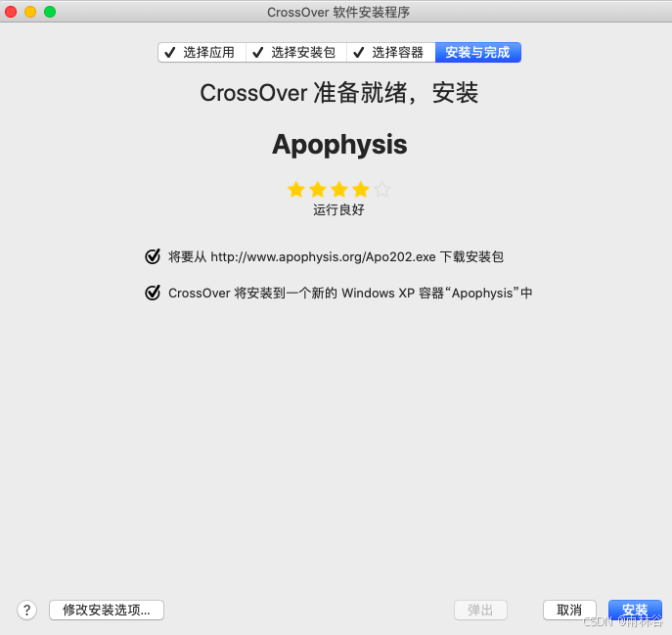The height and width of the screenshot is (635, 672).
Task: Click the blue 安装 install button
Action: click(x=635, y=610)
